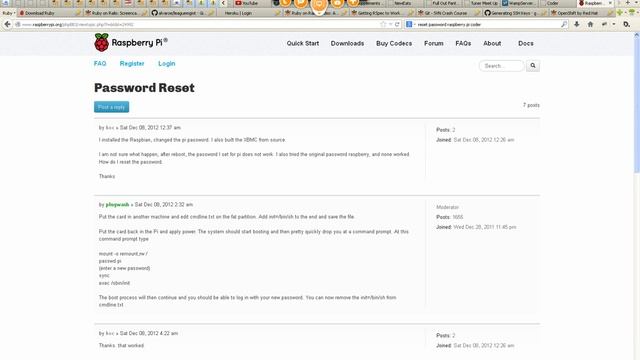Image resolution: width=640 pixels, height=360 pixels.
Task: Switch to the Tuner Meet Up tab
Action: pyautogui.click(x=482, y=3)
